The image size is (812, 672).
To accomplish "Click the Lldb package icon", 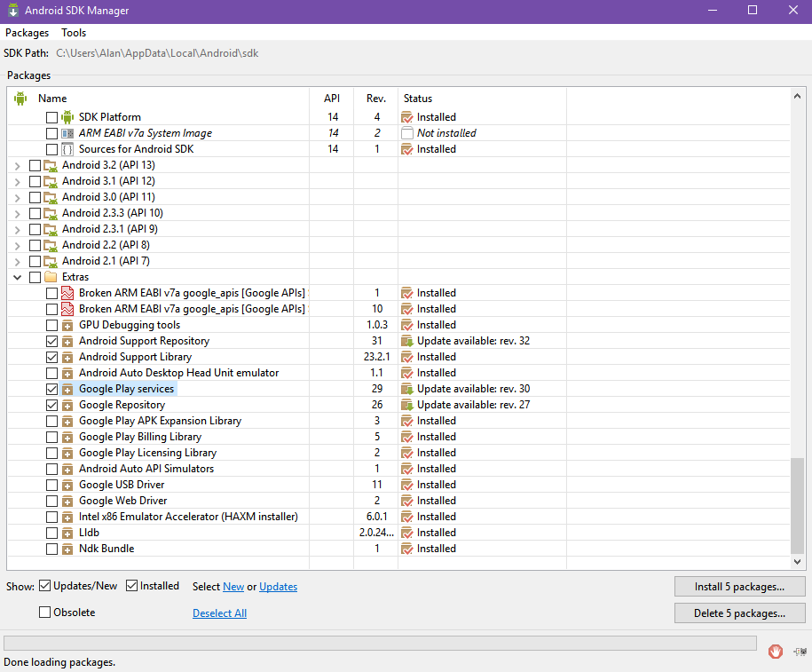I will (x=67, y=533).
